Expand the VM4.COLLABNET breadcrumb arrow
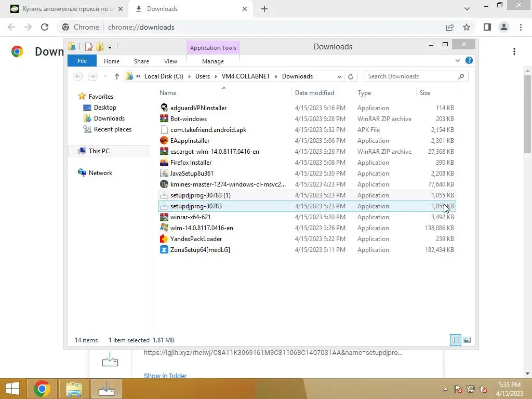The height and width of the screenshot is (399, 532). 276,77
